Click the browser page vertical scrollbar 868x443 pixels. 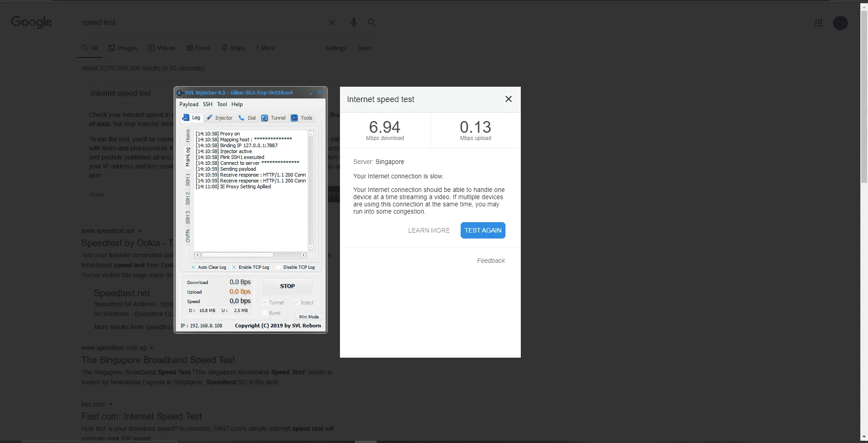point(864,97)
